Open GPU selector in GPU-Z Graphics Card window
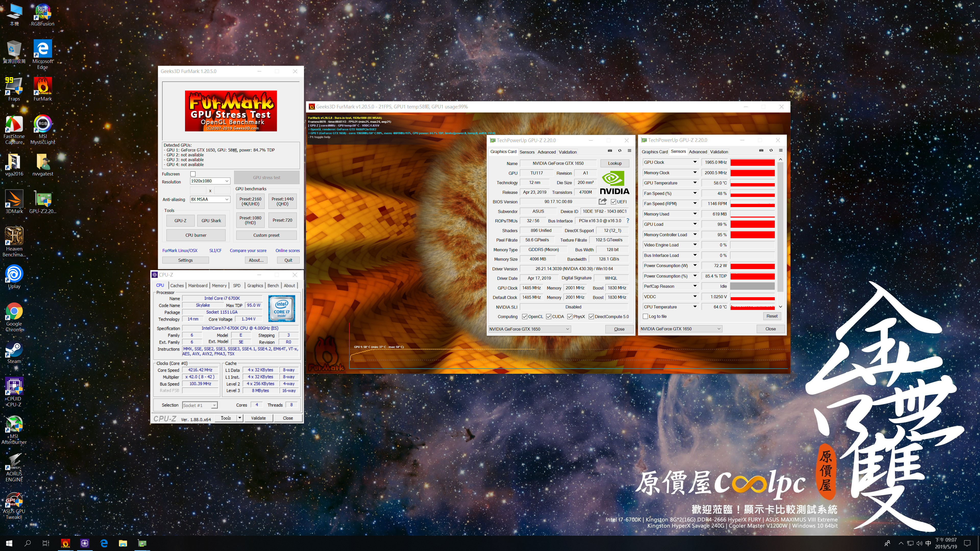980x551 pixels. pyautogui.click(x=529, y=329)
